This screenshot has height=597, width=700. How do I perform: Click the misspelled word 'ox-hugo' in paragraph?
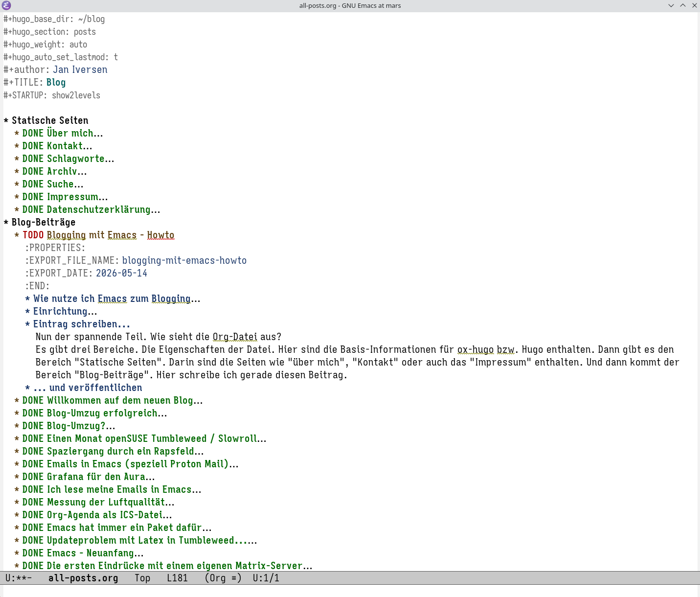point(475,349)
